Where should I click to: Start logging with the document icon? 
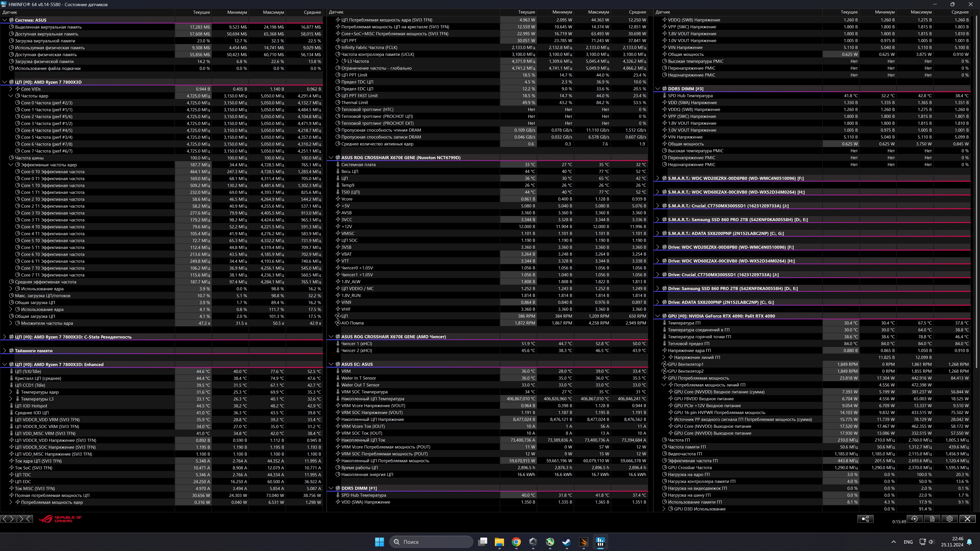click(x=932, y=519)
